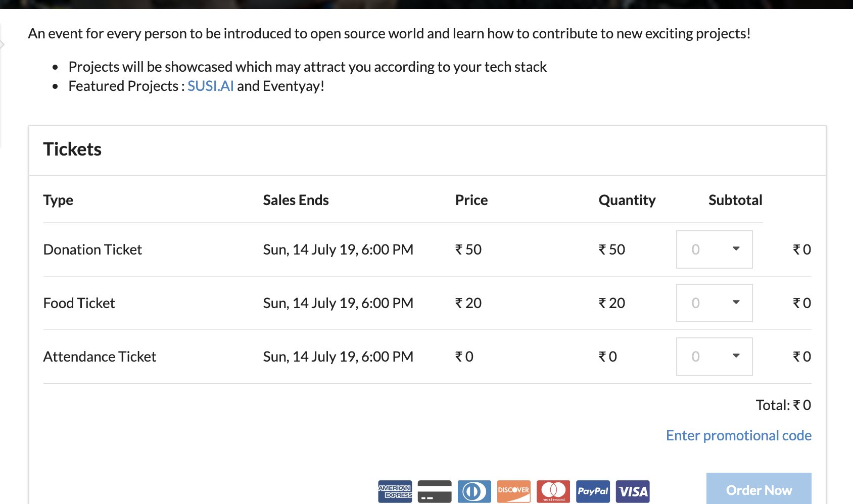This screenshot has height=504, width=853.
Task: Click the Sales Ends column header
Action: coord(296,200)
